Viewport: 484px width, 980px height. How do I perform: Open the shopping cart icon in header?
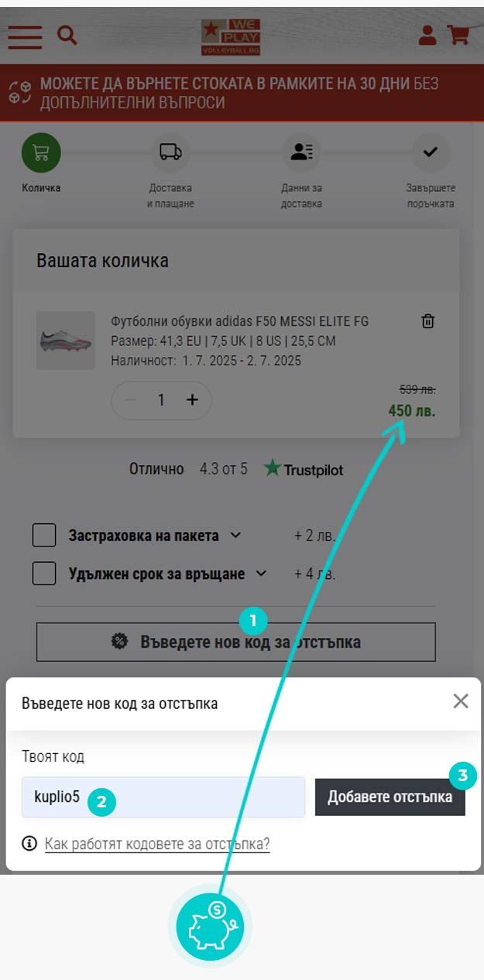click(x=458, y=35)
